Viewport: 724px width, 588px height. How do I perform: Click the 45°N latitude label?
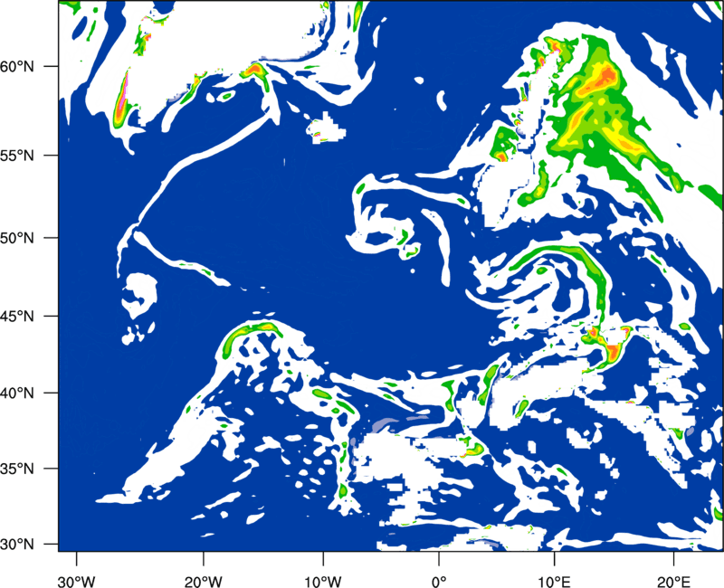click(x=17, y=316)
